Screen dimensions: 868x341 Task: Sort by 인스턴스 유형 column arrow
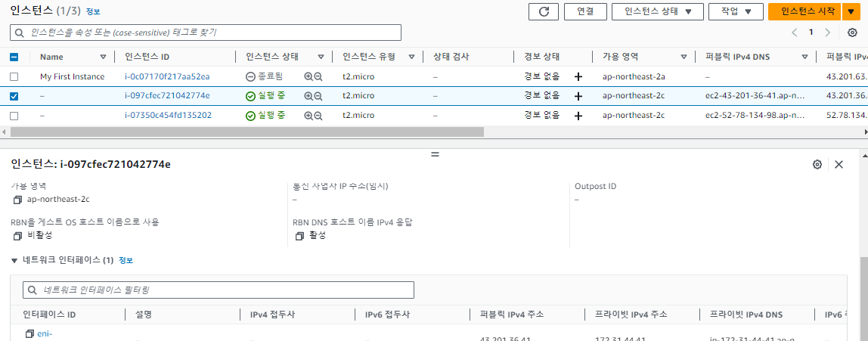click(411, 57)
